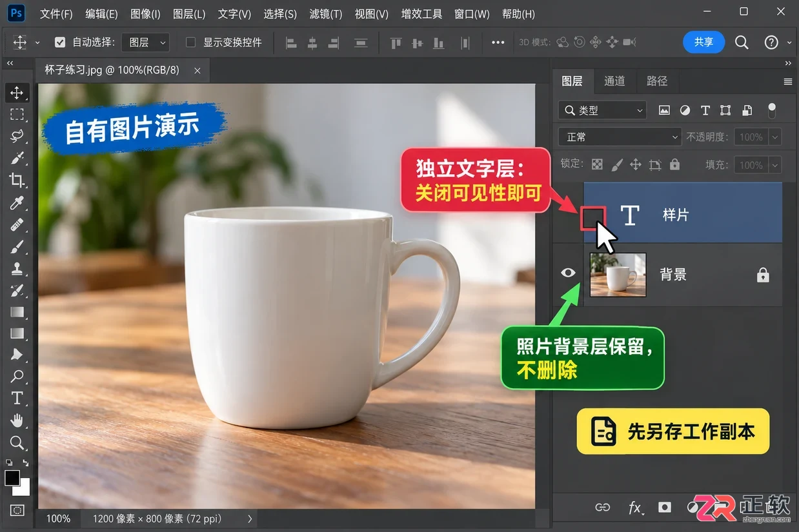This screenshot has width=799, height=532.
Task: Select the Hand tool
Action: (x=17, y=420)
